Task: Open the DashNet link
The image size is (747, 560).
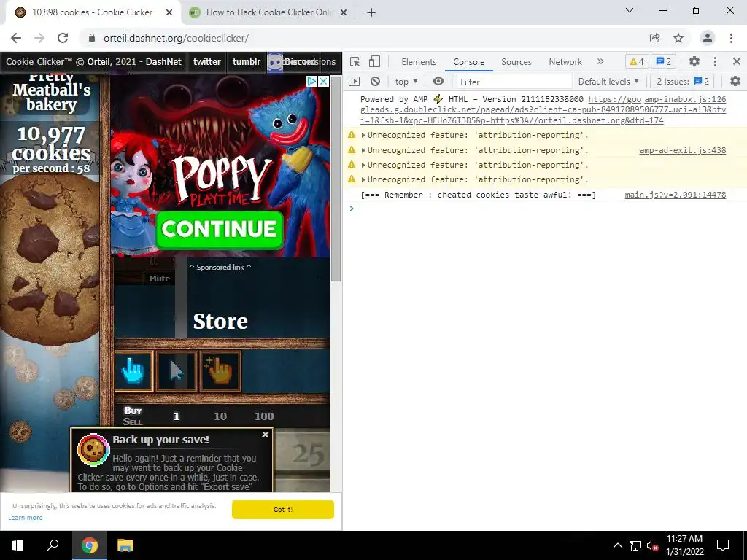Action: (163, 61)
